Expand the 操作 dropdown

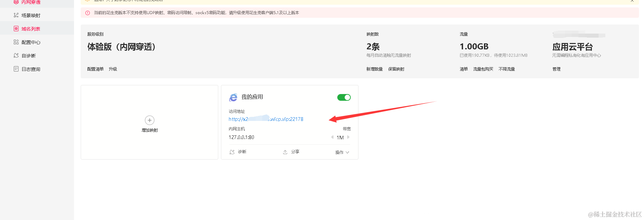tap(342, 152)
